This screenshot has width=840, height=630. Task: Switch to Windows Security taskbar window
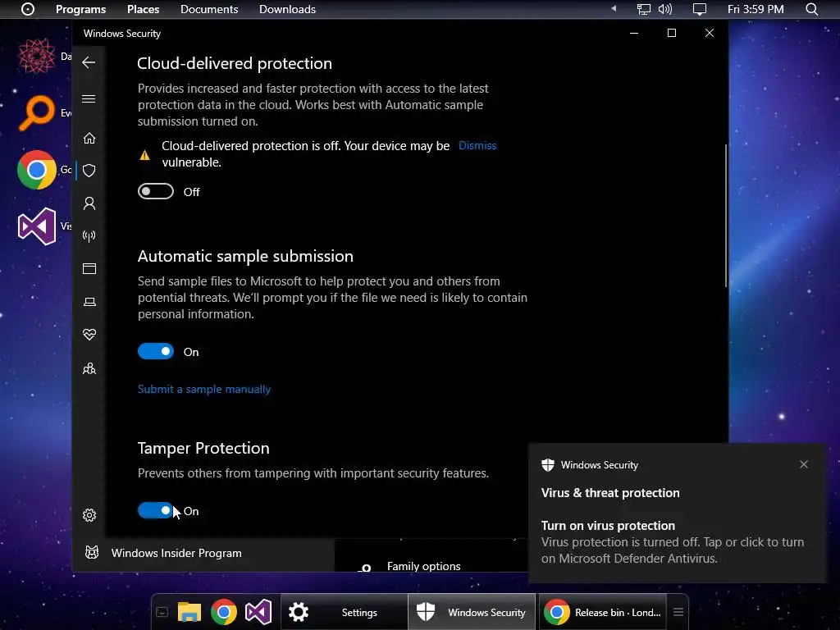[x=472, y=612]
